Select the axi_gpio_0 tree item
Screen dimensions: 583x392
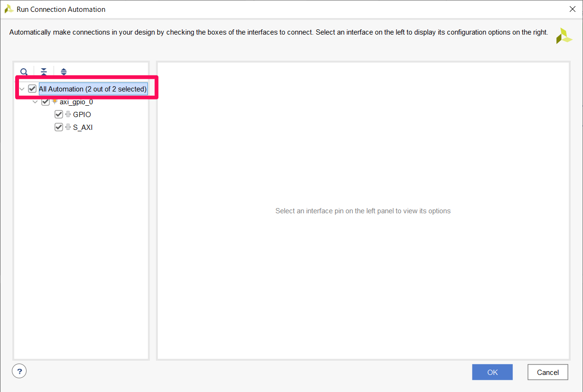tap(76, 102)
